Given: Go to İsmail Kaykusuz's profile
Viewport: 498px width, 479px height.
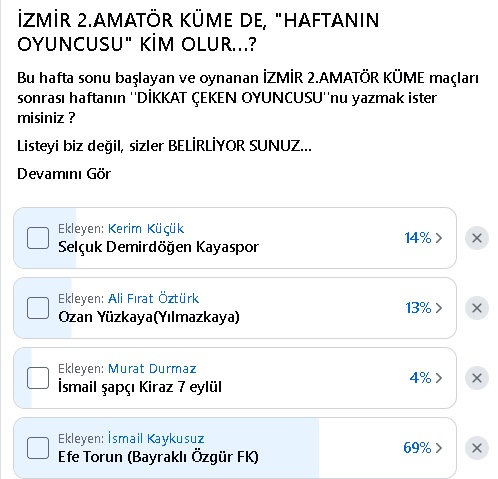Looking at the screenshot, I should pos(156,438).
